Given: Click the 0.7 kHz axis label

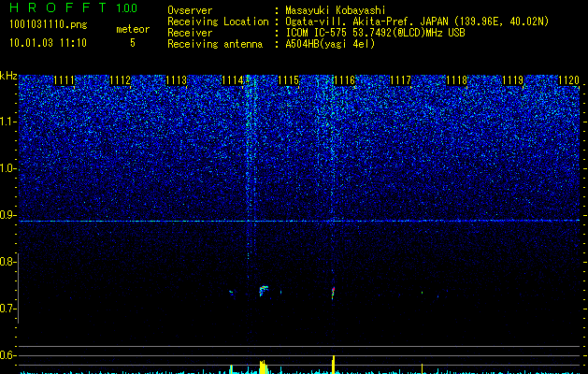Looking at the screenshot, I should tap(7, 309).
